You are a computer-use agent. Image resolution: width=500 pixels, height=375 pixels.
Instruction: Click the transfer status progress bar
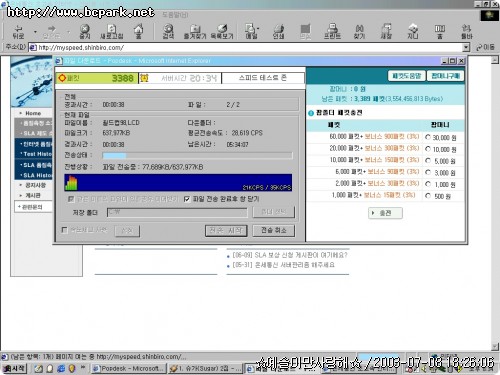198,155
